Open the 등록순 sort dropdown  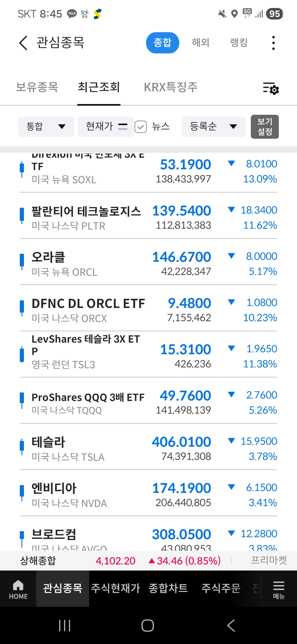coord(213,127)
